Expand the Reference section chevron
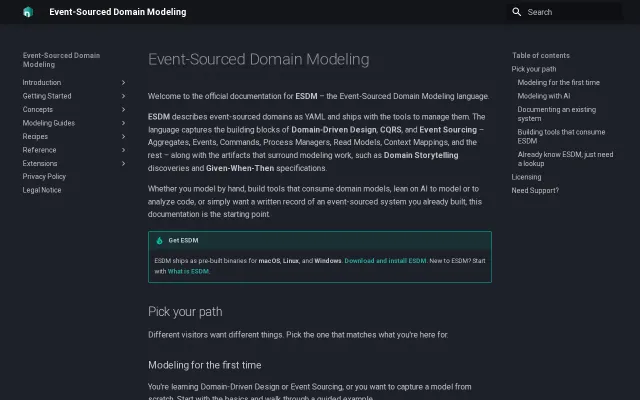Screen dimensions: 640x400 click(x=123, y=150)
